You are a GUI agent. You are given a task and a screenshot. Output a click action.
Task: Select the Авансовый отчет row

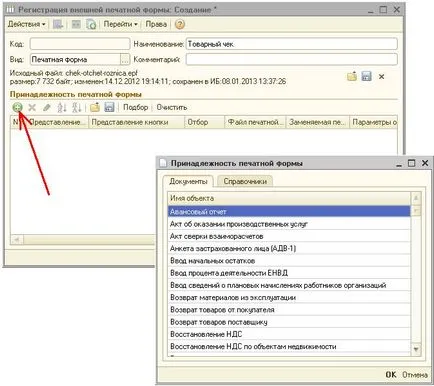coord(289,211)
